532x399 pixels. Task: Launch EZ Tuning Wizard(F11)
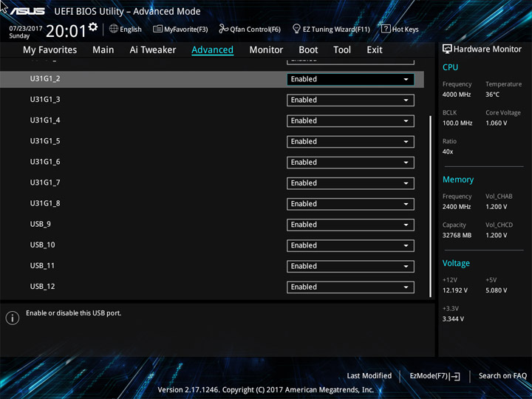(331, 29)
